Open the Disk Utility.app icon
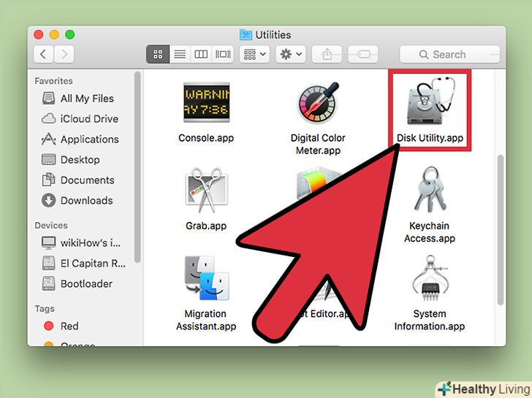Screen dimensions: 532x398 (x=430, y=101)
